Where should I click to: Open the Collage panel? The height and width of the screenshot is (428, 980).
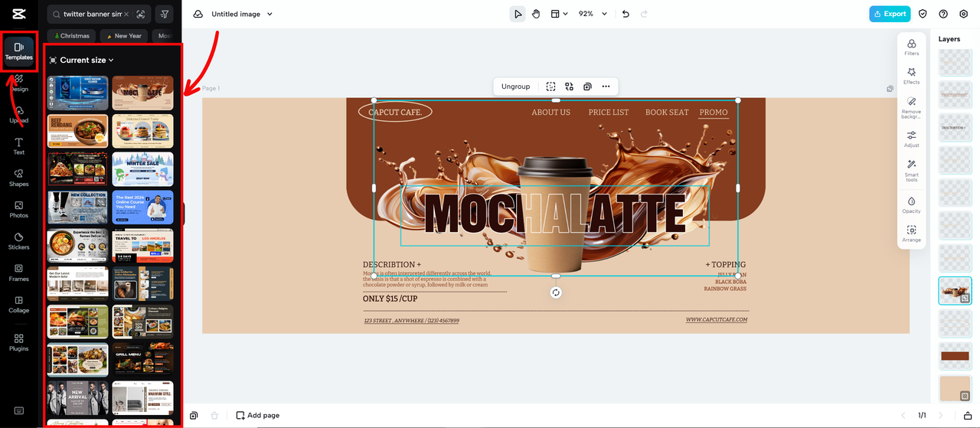(x=18, y=305)
